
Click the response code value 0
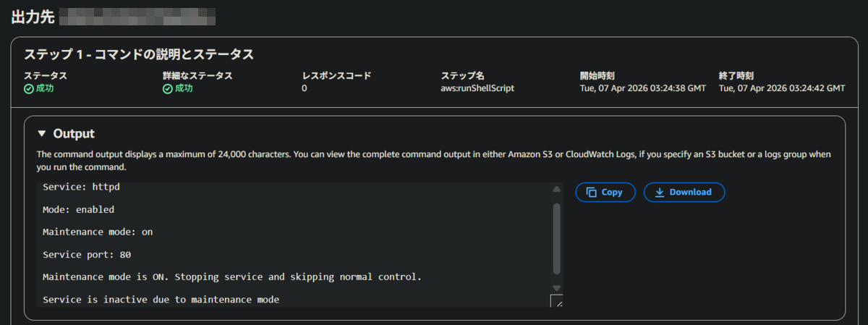pyautogui.click(x=305, y=88)
